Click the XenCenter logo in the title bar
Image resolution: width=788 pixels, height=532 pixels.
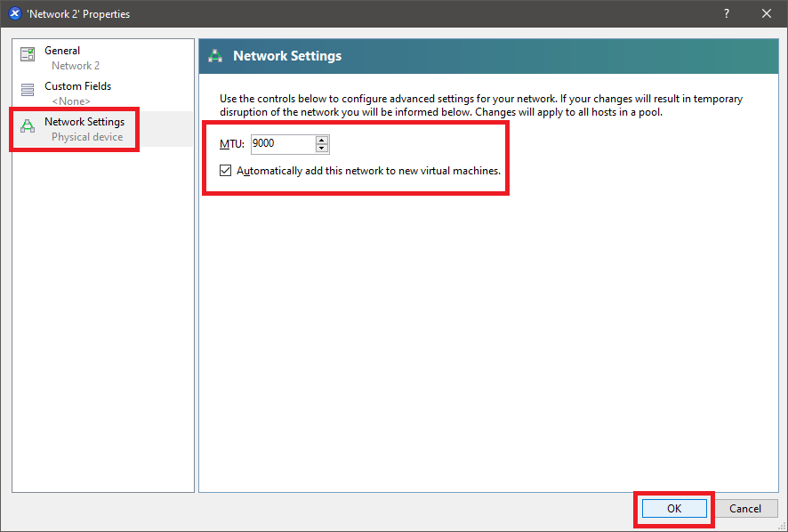14,13
